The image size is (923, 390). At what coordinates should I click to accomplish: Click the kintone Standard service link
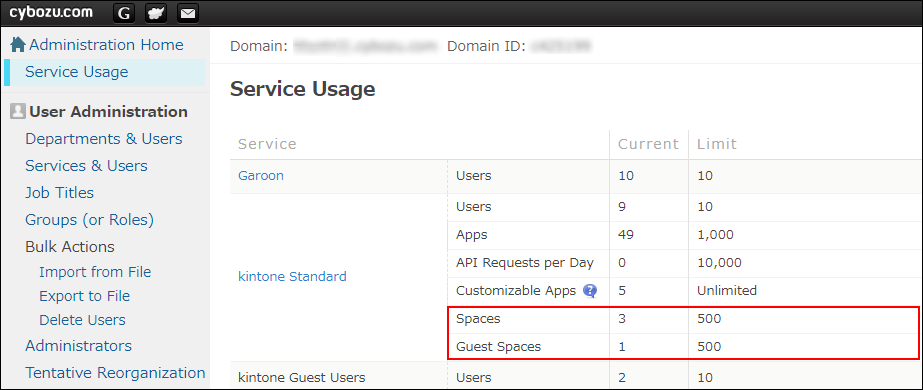(x=292, y=276)
